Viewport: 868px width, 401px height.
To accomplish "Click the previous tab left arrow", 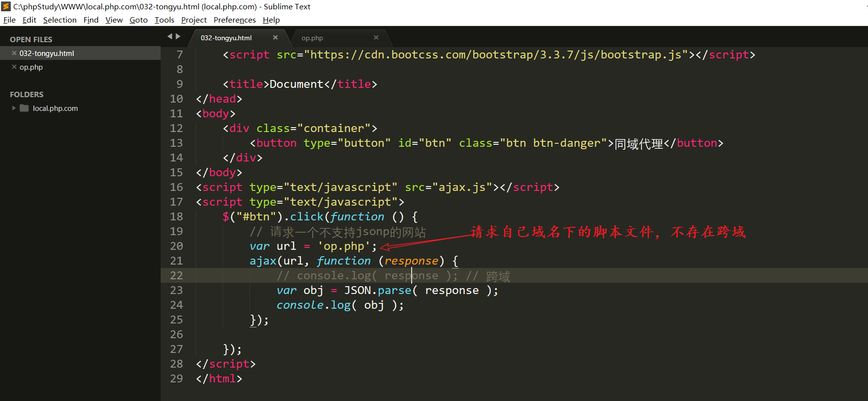I will tap(170, 36).
